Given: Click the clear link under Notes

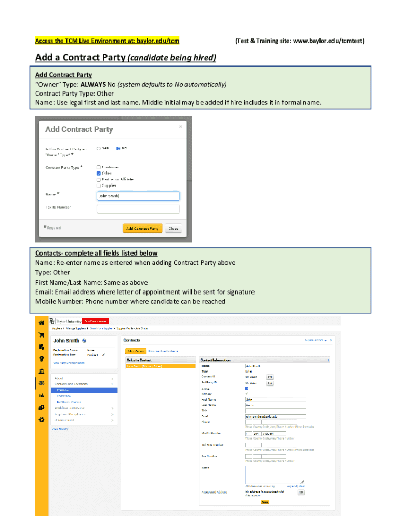Looking at the screenshot, I should 302,486.
